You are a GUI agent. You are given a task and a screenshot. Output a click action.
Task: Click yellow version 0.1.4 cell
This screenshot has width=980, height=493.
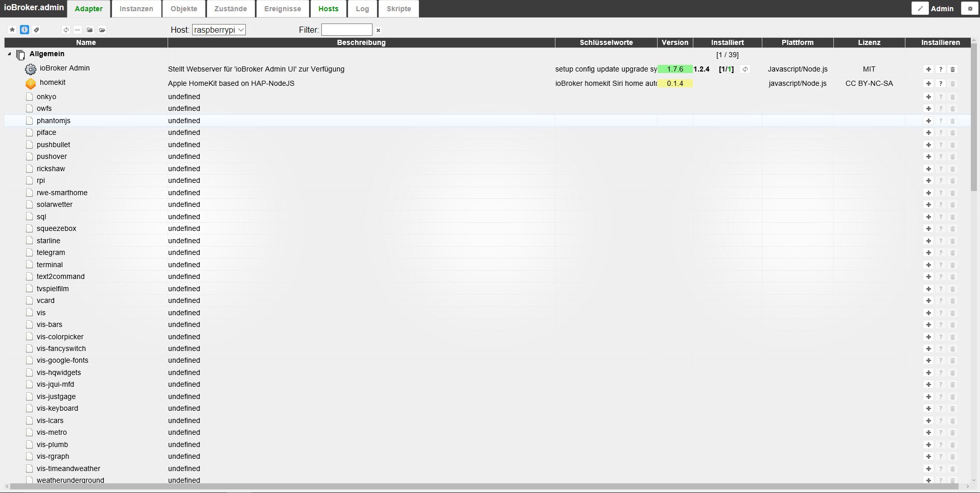click(x=675, y=83)
